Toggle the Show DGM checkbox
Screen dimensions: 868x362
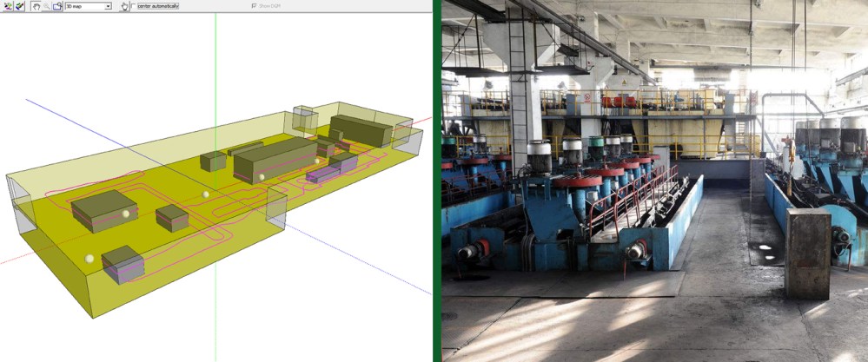[253, 6]
